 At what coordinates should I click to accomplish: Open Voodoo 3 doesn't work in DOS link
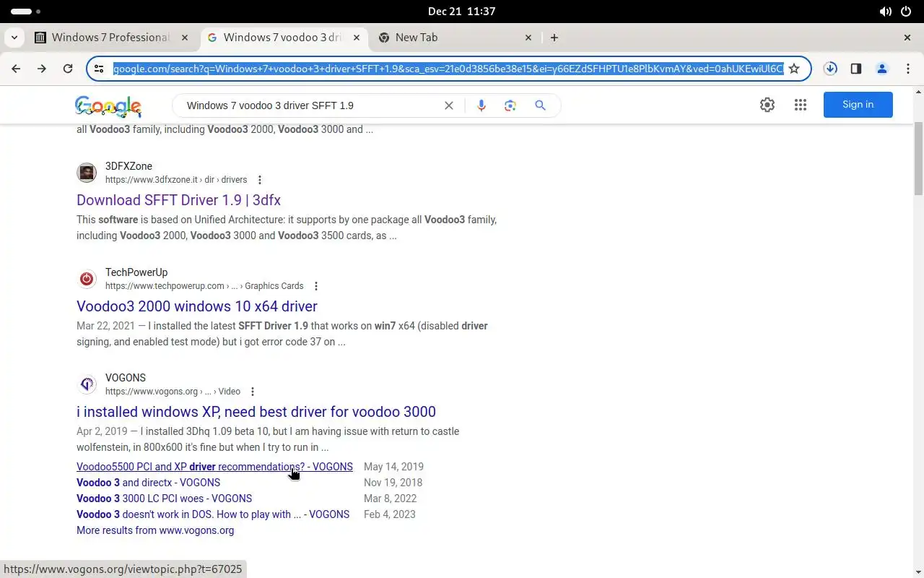[213, 514]
